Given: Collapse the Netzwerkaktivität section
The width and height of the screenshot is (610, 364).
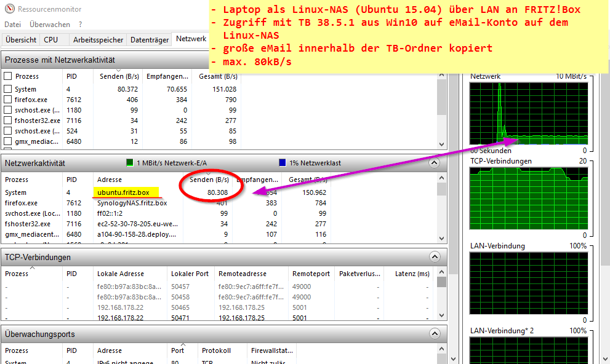Looking at the screenshot, I should [x=435, y=164].
